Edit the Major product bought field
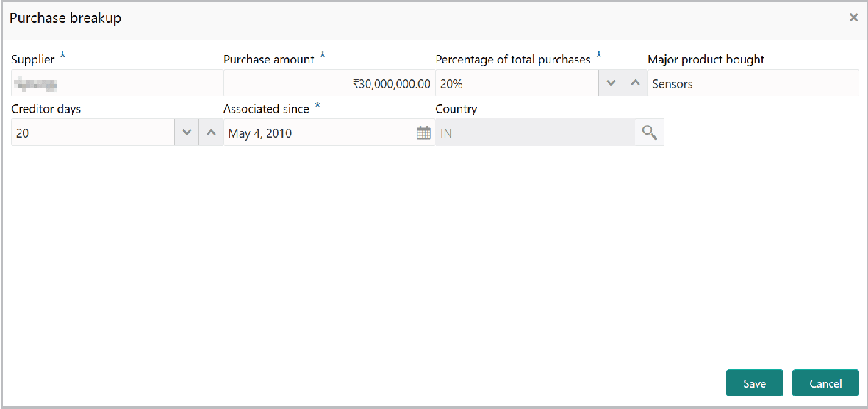 [x=753, y=83]
